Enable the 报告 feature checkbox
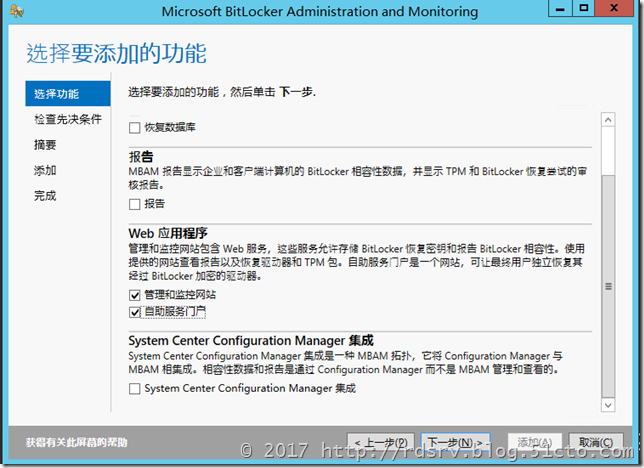This screenshot has height=468, width=644. 134,204
